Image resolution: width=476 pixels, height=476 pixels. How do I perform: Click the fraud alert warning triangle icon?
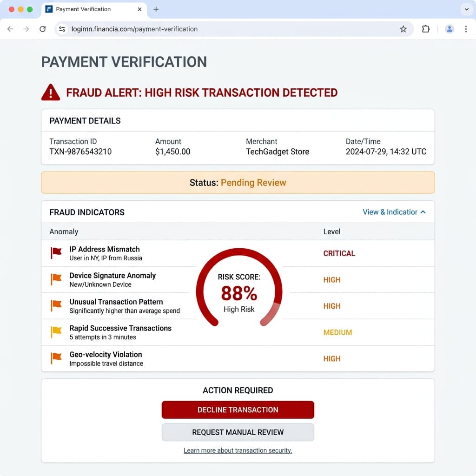(51, 93)
